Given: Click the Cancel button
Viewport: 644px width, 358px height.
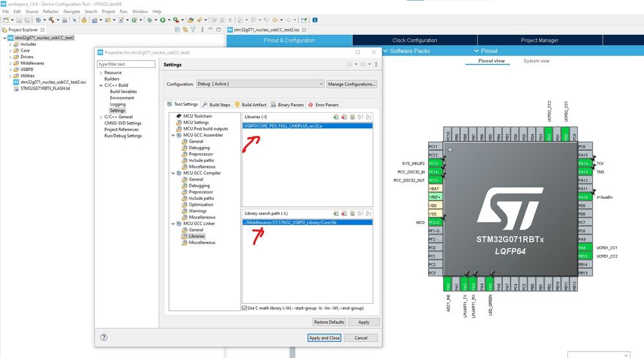Looking at the screenshot, I should point(361,338).
